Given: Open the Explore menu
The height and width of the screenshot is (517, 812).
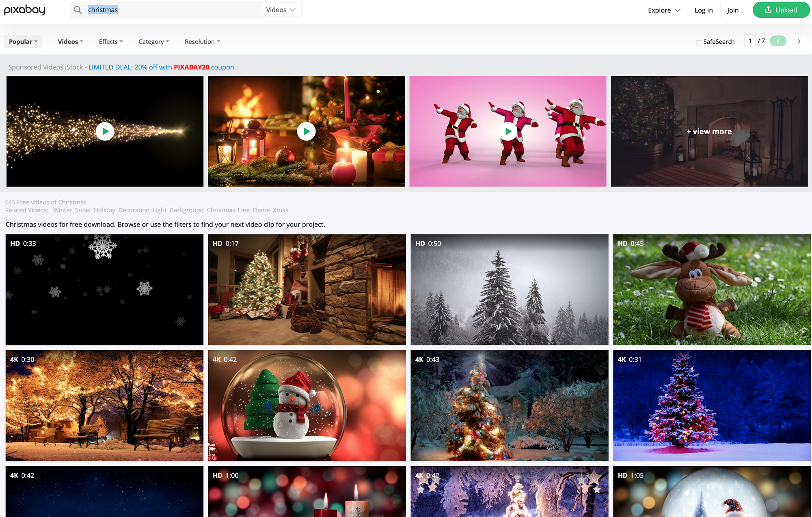Looking at the screenshot, I should point(664,10).
